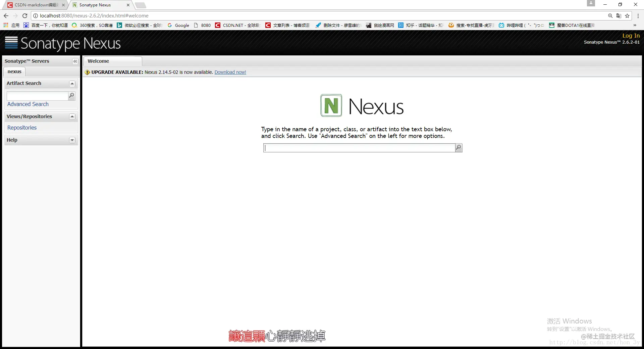Click the upgrade available warning icon
Image resolution: width=644 pixels, height=349 pixels.
tap(87, 72)
